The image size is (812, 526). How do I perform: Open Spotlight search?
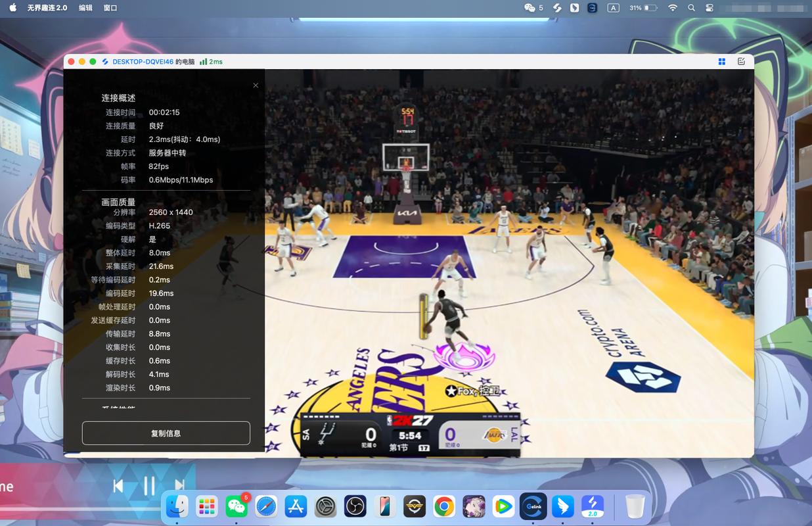[691, 8]
